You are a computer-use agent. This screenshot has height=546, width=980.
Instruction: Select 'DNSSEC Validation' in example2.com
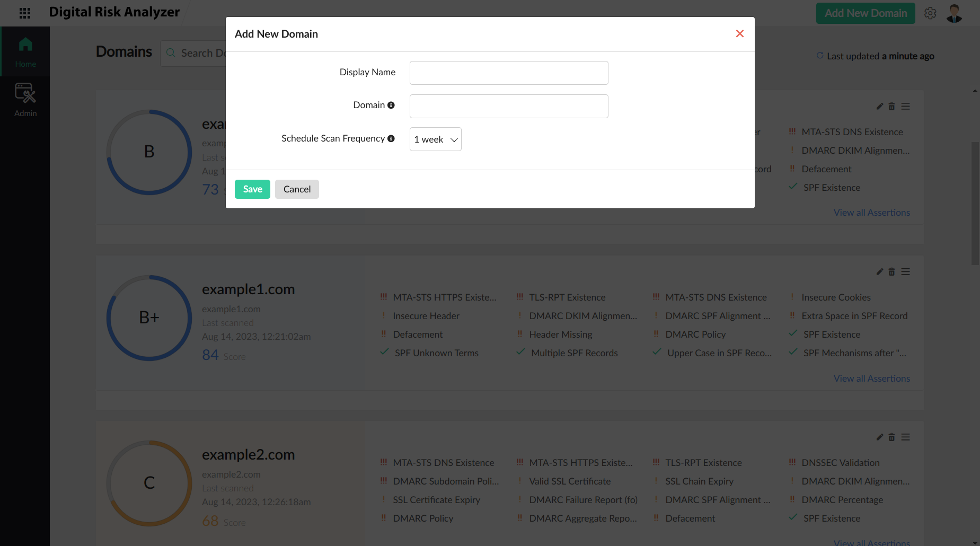841,463
